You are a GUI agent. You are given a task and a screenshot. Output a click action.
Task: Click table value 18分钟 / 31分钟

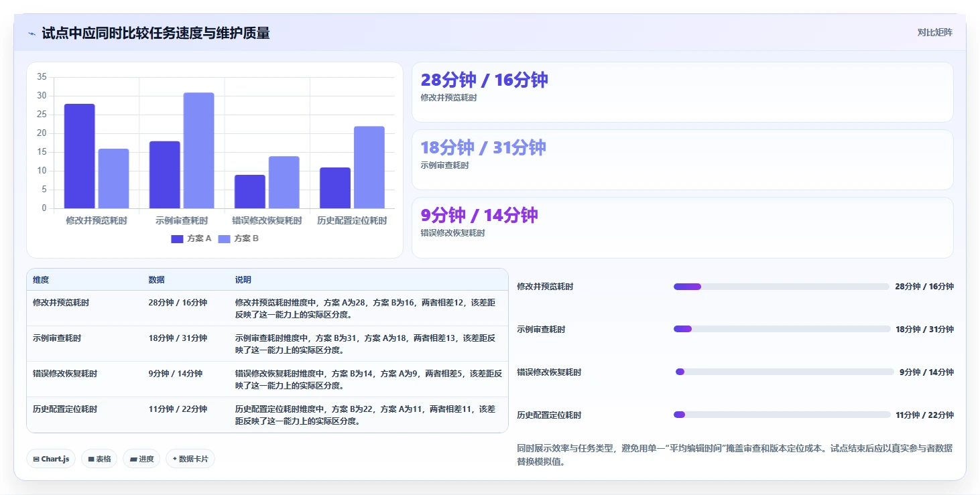point(178,338)
